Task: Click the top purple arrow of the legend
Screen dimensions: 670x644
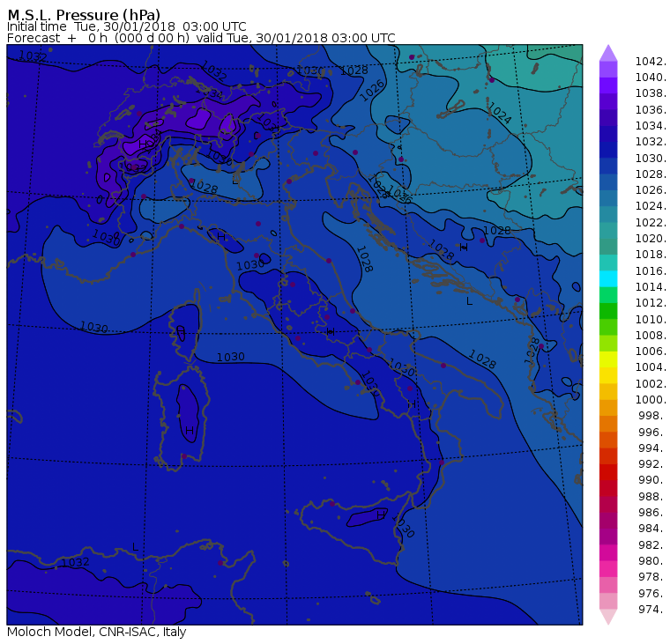Action: (x=608, y=53)
